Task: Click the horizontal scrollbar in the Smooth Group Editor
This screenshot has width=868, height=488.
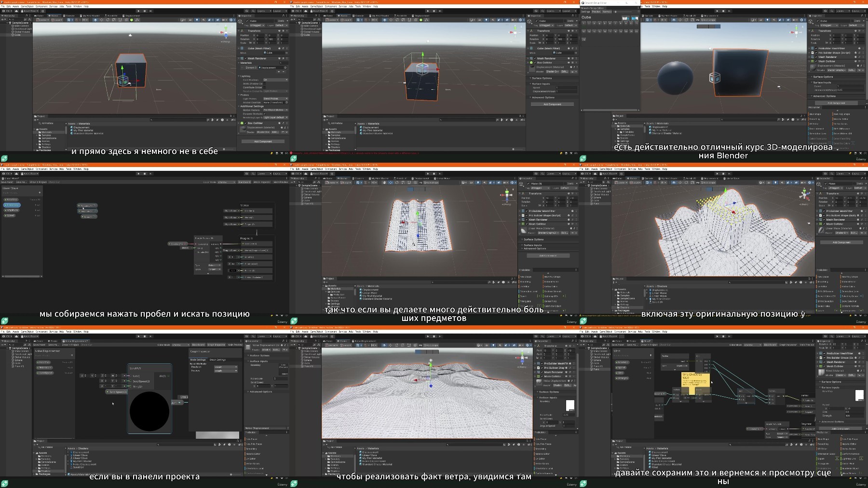Action: click(x=610, y=110)
